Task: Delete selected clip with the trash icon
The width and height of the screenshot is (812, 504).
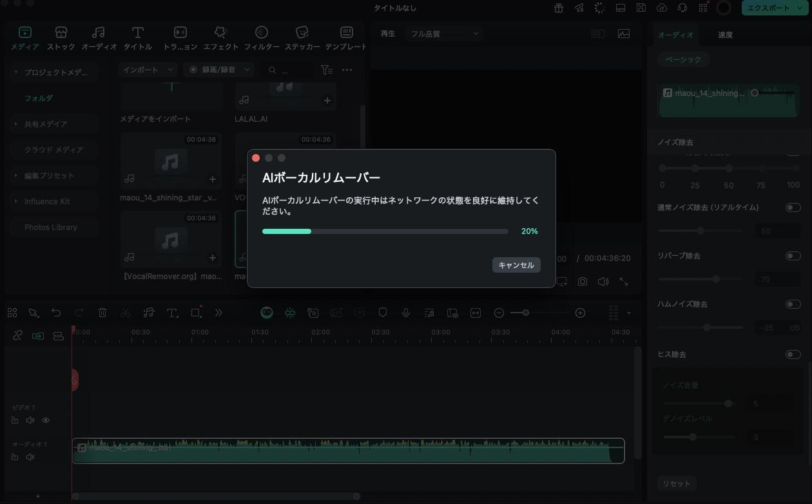Action: tap(102, 313)
